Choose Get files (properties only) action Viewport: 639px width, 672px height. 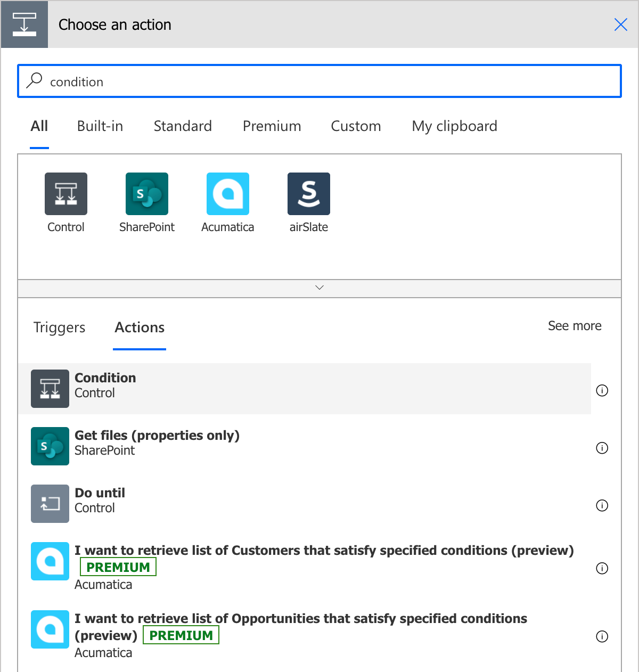click(x=305, y=446)
